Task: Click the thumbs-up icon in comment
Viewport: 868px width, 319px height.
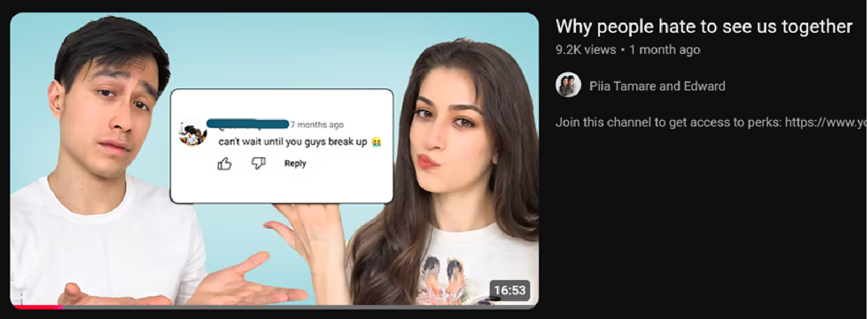Action: pyautogui.click(x=224, y=164)
